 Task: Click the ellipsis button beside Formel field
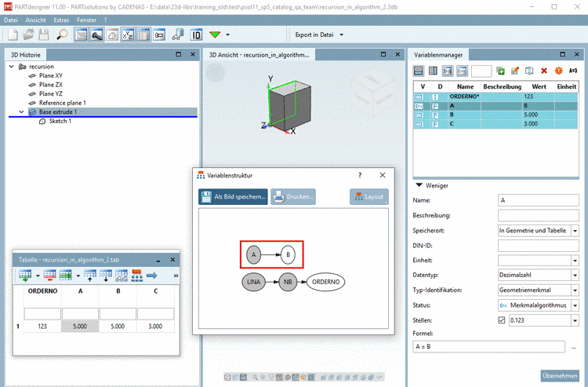(x=574, y=347)
